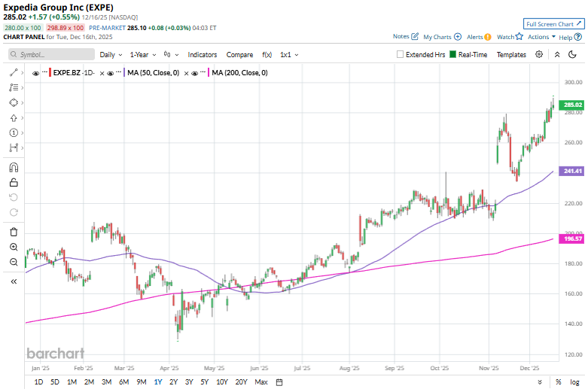
Task: Toggle the Real-Time checkbox
Action: point(453,55)
